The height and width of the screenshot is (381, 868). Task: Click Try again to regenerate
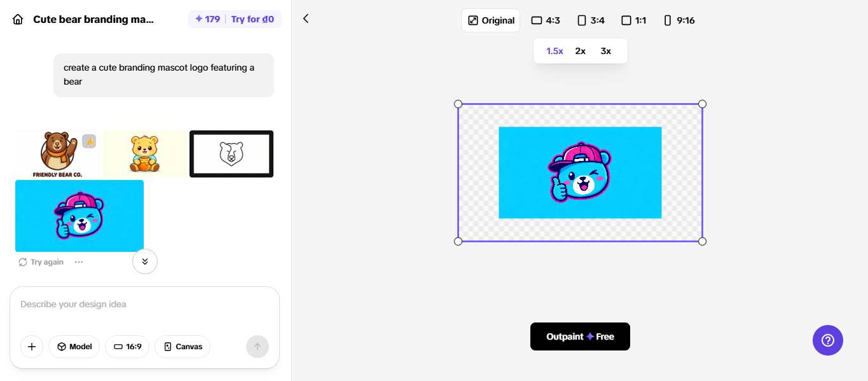coord(41,262)
